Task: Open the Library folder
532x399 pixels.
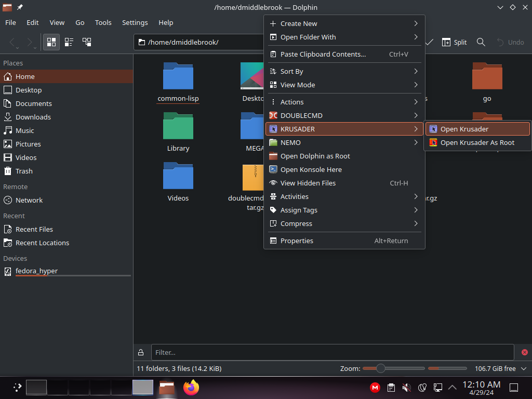Action: tap(178, 132)
